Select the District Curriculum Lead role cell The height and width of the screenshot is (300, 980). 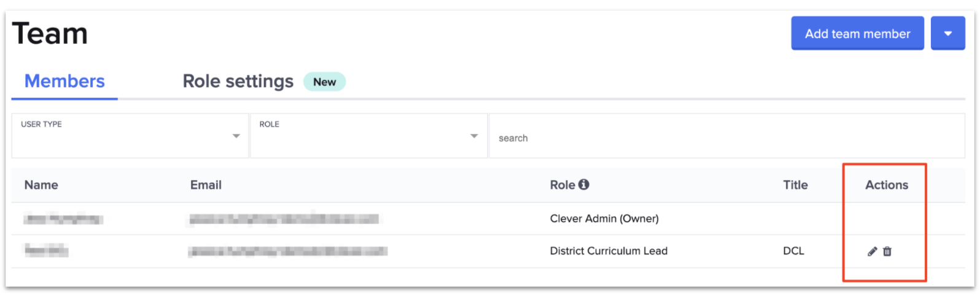(x=609, y=251)
